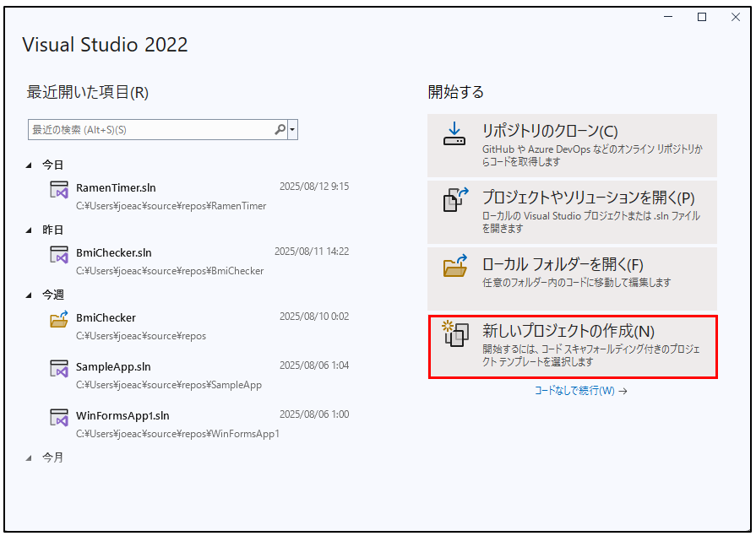
Task: Click the コードなしで続行 link
Action: point(580,391)
